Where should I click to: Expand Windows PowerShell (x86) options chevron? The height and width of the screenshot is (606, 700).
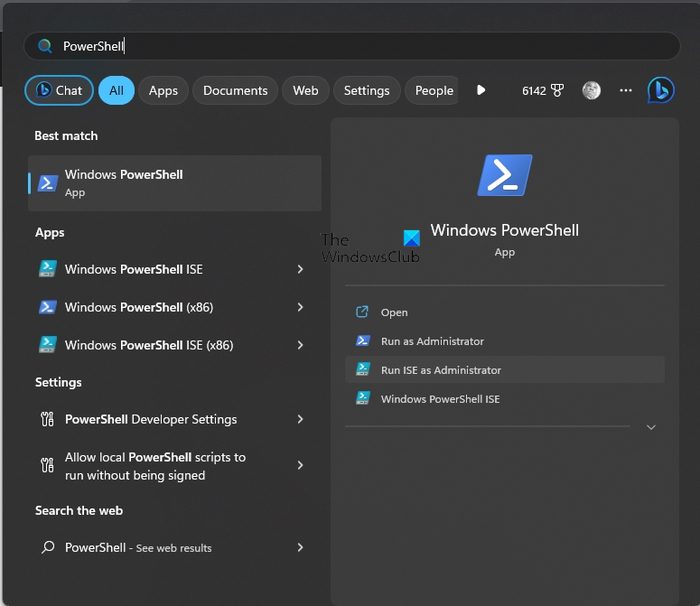[x=300, y=307]
